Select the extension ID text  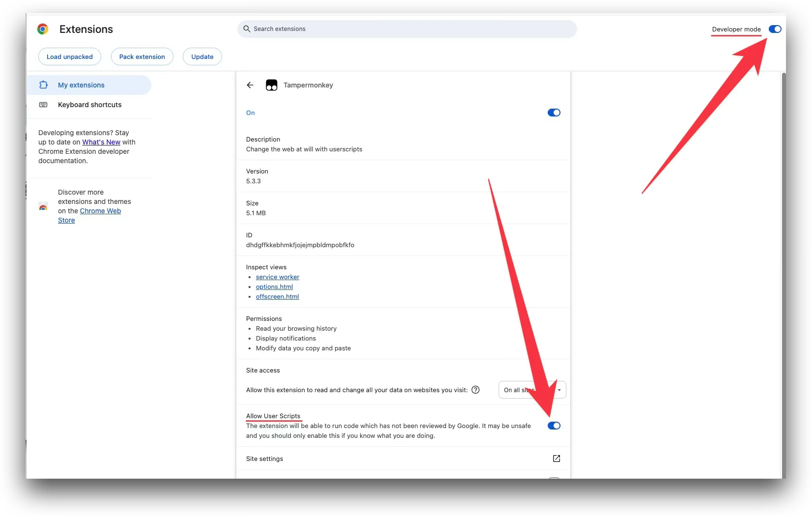(300, 245)
